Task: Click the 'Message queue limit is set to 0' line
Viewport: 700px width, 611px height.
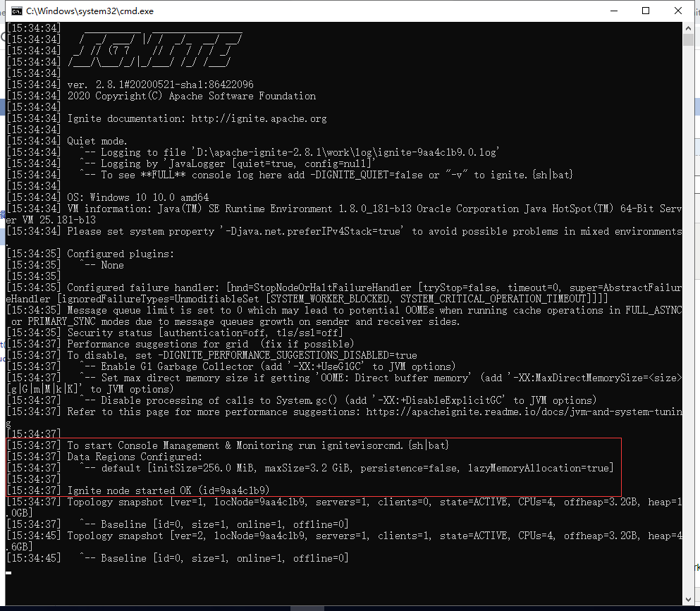Action: click(344, 316)
